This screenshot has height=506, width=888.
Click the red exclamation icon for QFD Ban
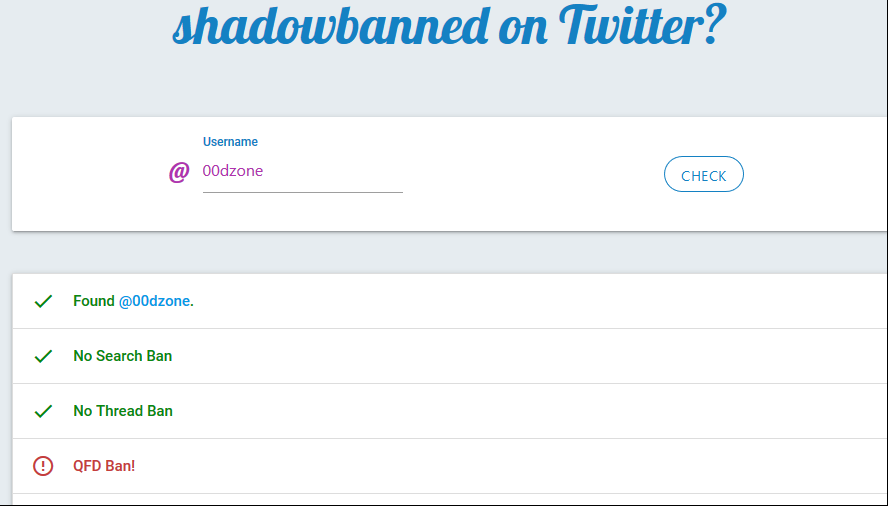pyautogui.click(x=43, y=466)
